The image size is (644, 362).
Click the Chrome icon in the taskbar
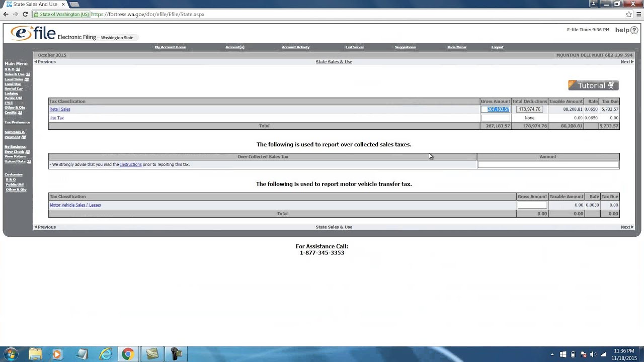click(128, 354)
